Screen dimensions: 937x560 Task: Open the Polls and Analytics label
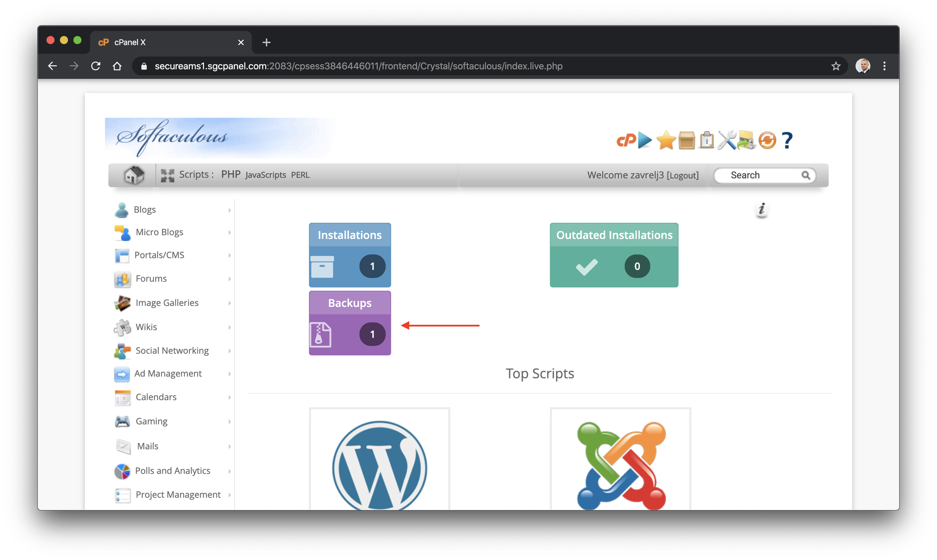coord(173,470)
